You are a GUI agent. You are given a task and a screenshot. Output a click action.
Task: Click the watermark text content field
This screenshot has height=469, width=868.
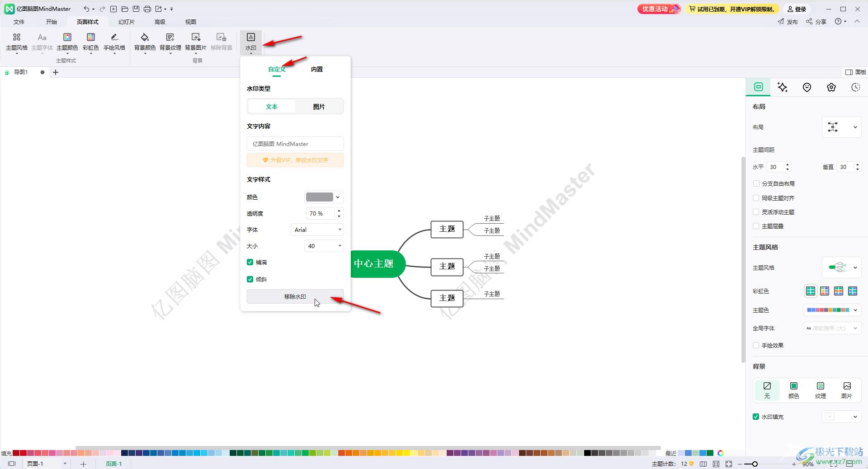(x=295, y=144)
